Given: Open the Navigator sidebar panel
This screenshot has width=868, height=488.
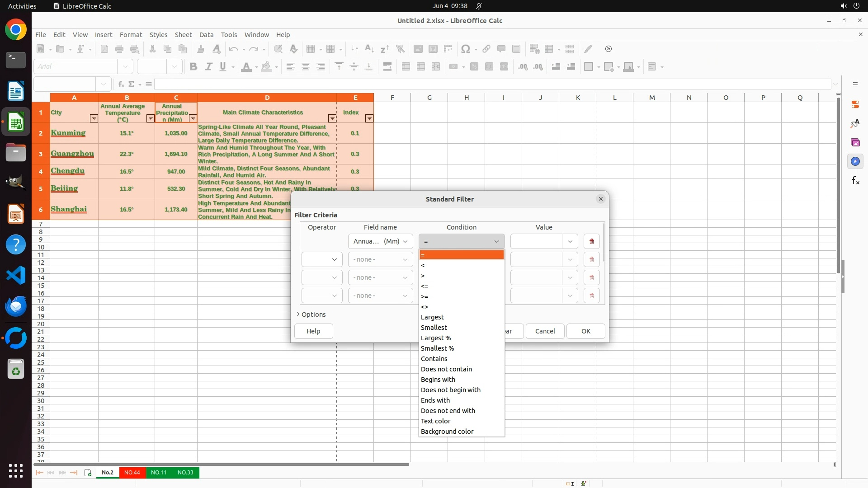Looking at the screenshot, I should click(855, 161).
